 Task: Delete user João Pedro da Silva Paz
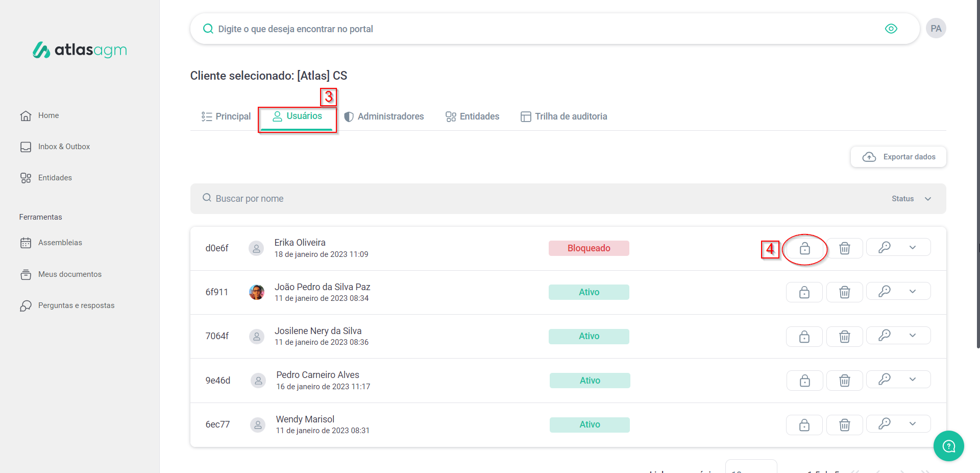coord(845,292)
